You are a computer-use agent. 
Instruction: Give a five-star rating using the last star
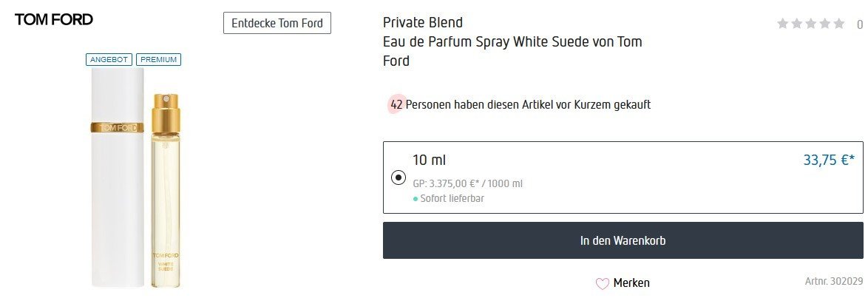(x=838, y=24)
